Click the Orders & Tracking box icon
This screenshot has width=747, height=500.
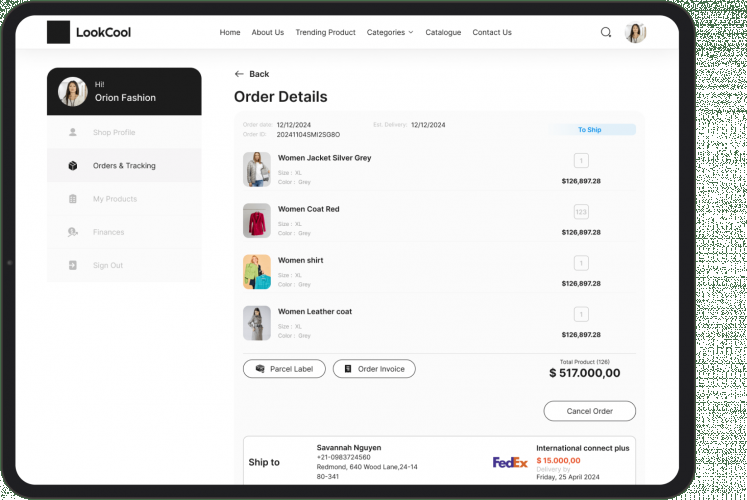[x=72, y=166]
